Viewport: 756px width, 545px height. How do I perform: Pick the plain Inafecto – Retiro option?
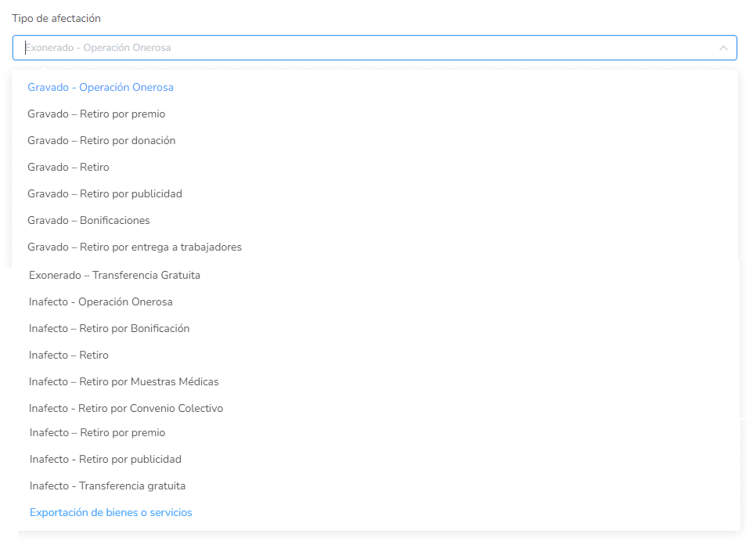[69, 356]
